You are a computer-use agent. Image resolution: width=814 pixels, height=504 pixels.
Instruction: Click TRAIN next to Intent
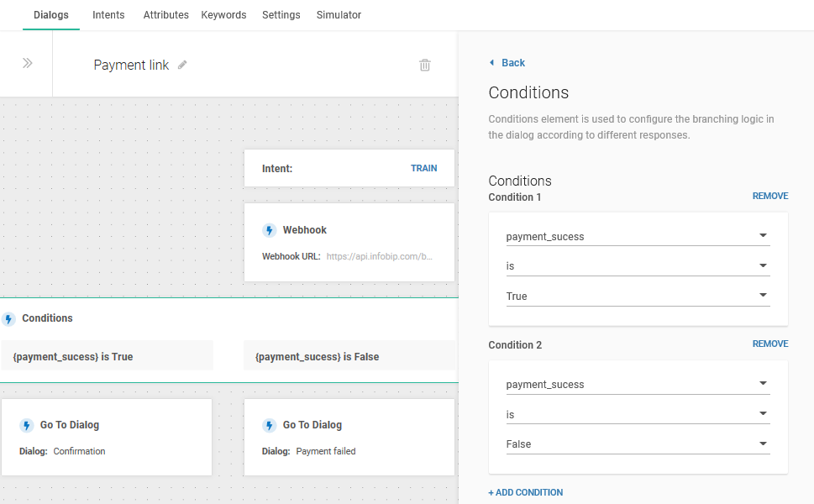coord(423,168)
